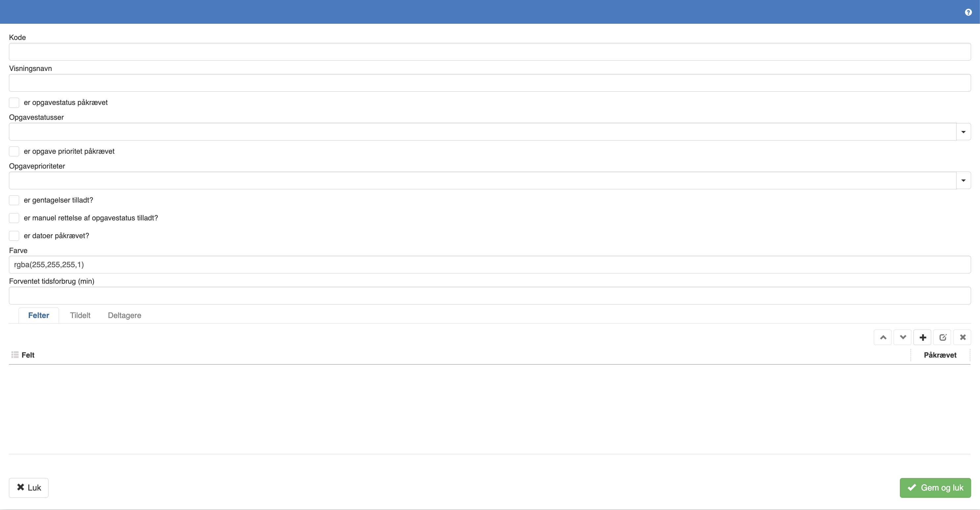Open the Deltagere tab

click(x=124, y=315)
